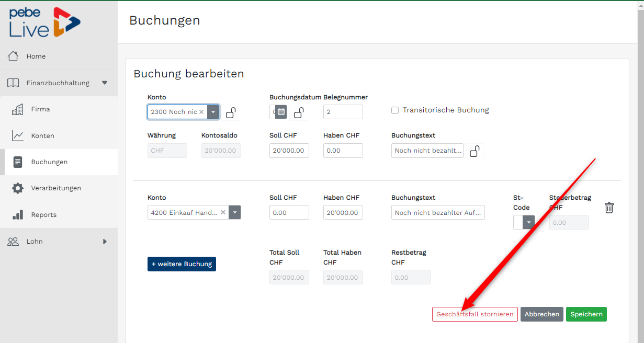This screenshot has width=644, height=343.
Task: Open the 4200 Einkauf Konto dropdown
Action: coord(235,213)
